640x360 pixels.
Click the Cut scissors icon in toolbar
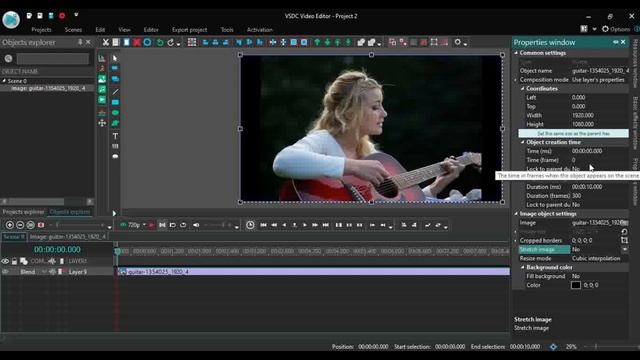point(106,42)
